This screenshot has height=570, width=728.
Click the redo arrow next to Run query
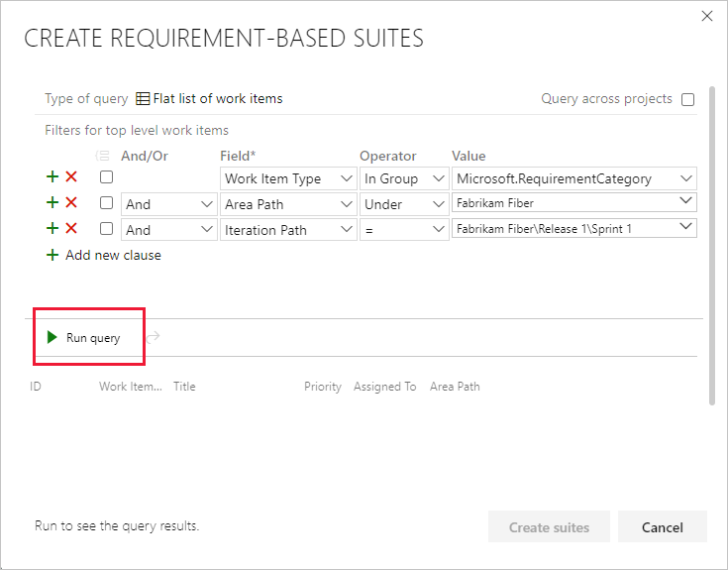(154, 337)
